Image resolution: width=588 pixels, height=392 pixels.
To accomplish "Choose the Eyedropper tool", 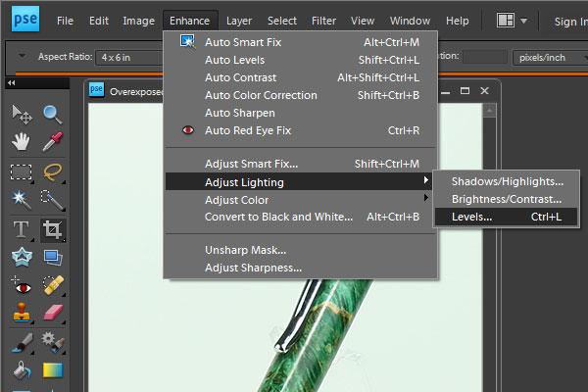I will coord(52,143).
